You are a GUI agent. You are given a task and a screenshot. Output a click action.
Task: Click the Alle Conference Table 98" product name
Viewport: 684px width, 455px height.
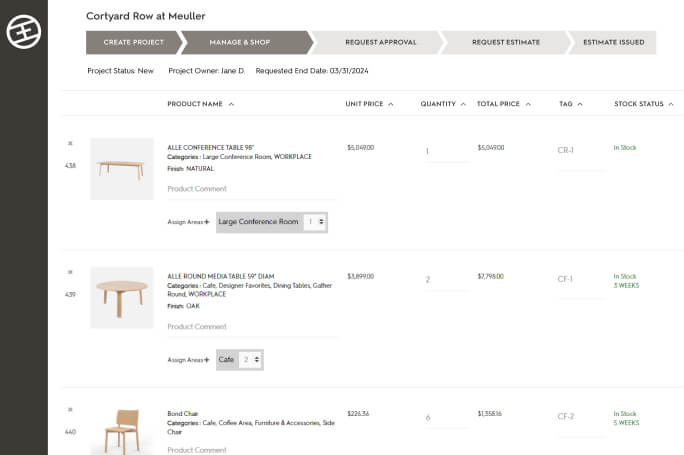(217, 148)
